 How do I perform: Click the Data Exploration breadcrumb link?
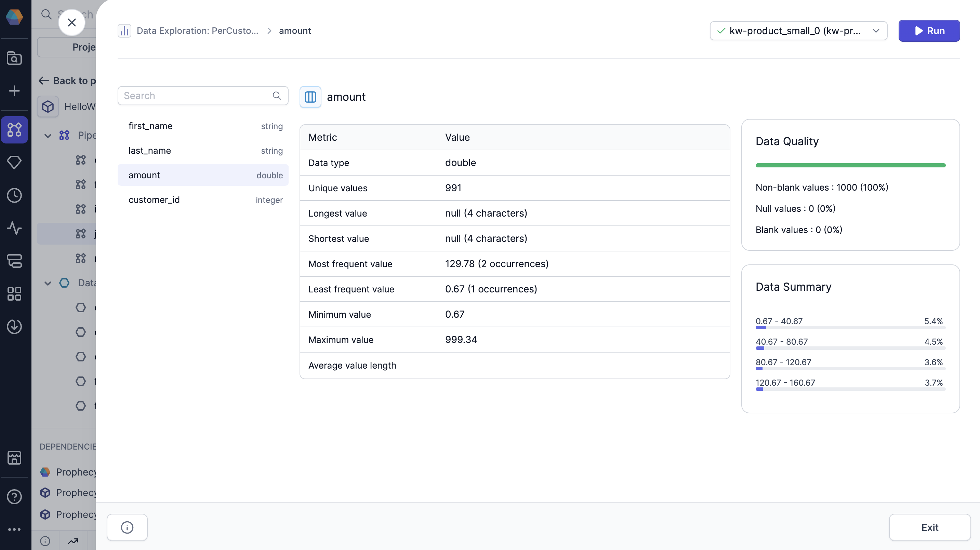(197, 31)
